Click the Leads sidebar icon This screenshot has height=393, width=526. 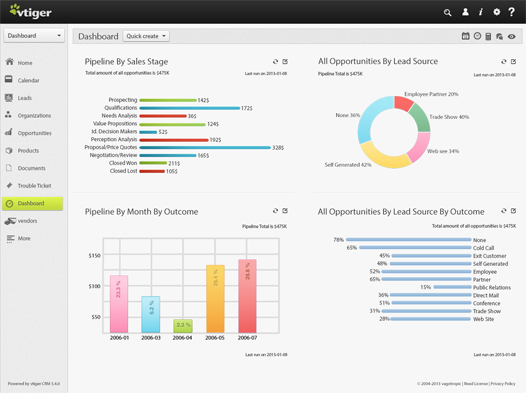[x=9, y=98]
